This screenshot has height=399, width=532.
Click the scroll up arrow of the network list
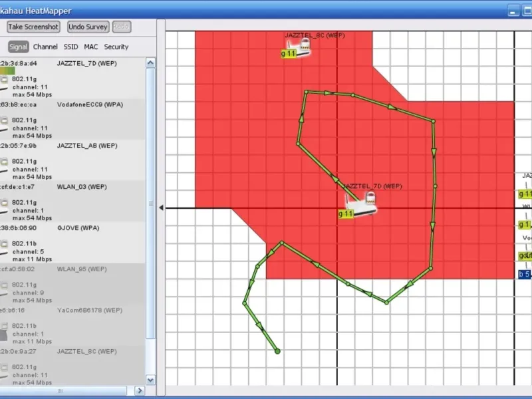click(150, 63)
